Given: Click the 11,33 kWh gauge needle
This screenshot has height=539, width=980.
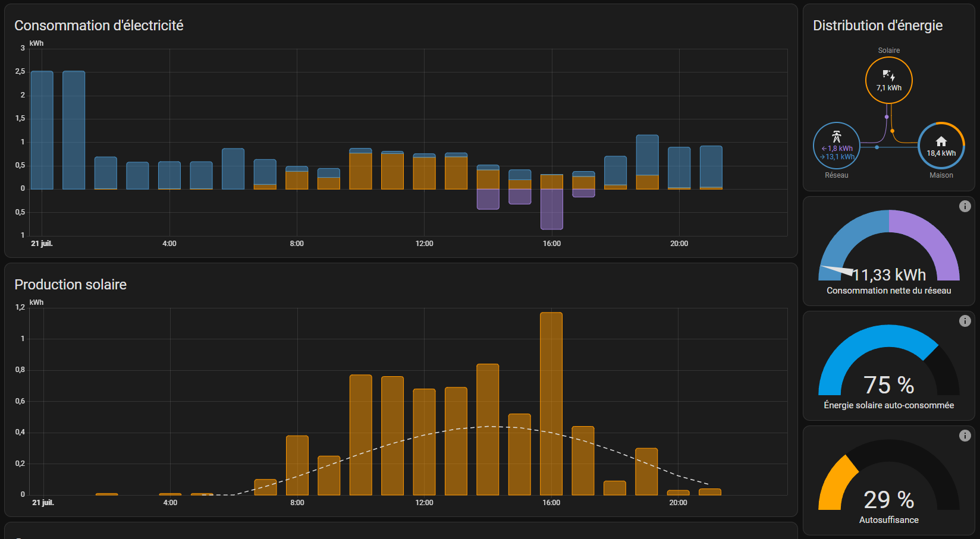Looking at the screenshot, I should 837,271.
